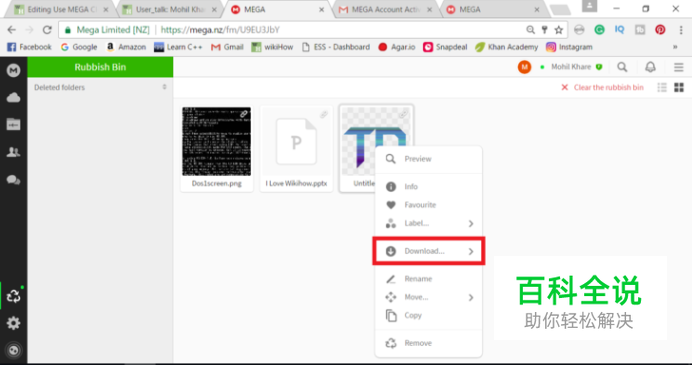This screenshot has width=692, height=365.
Task: Open the Settings gear in sidebar
Action: coord(13,324)
